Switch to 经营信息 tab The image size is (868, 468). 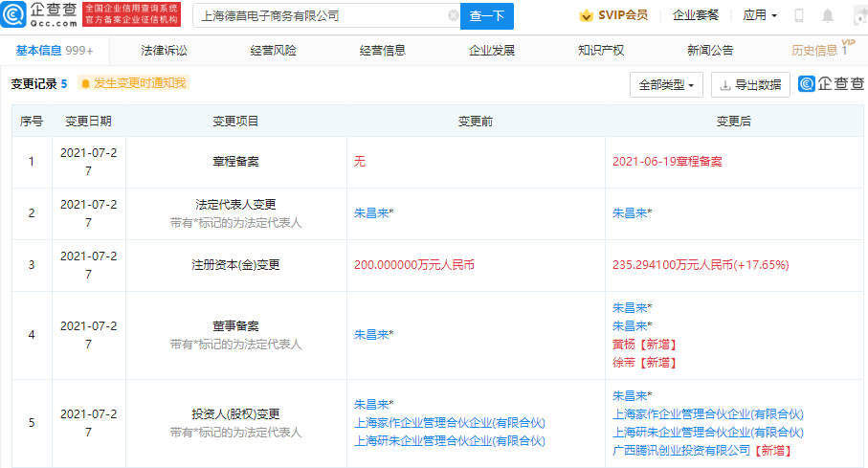(383, 51)
